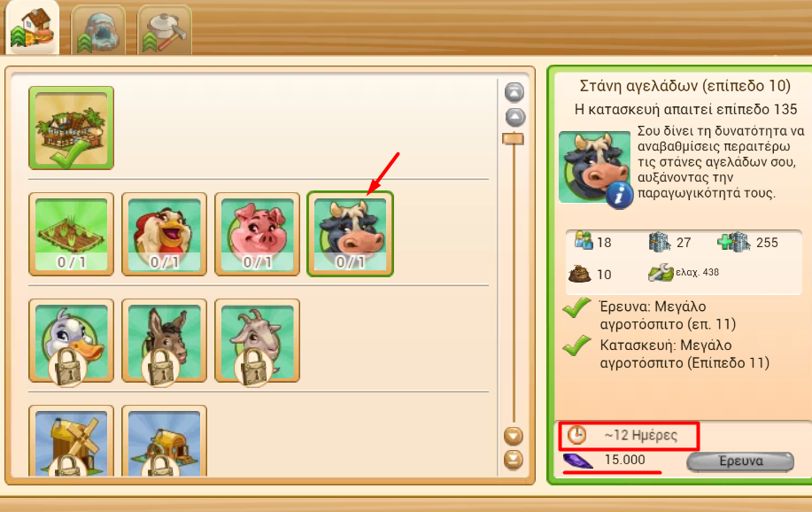Viewport: 812px width, 512px height.
Task: Open the cave research tab
Action: pos(98,30)
